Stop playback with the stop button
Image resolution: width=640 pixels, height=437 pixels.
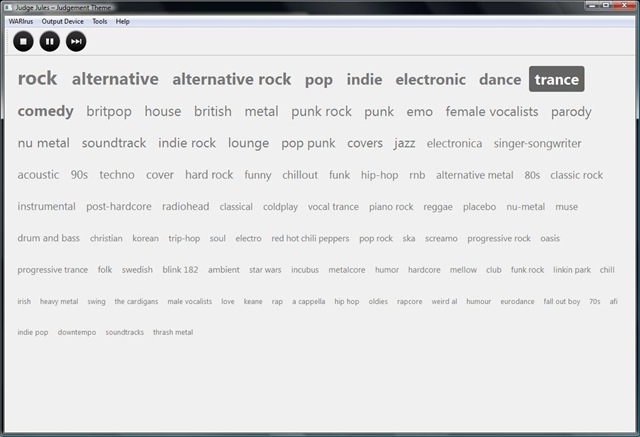(23, 41)
